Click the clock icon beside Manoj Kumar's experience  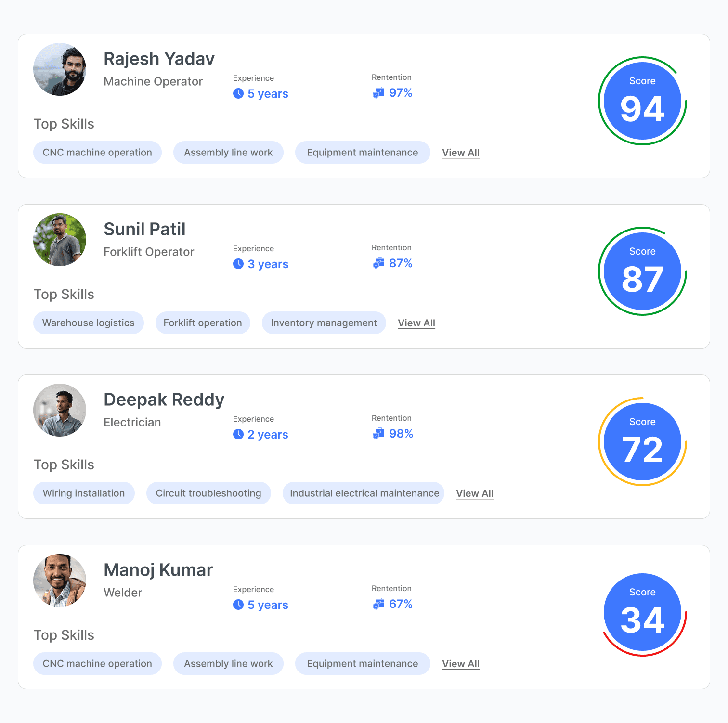(238, 605)
